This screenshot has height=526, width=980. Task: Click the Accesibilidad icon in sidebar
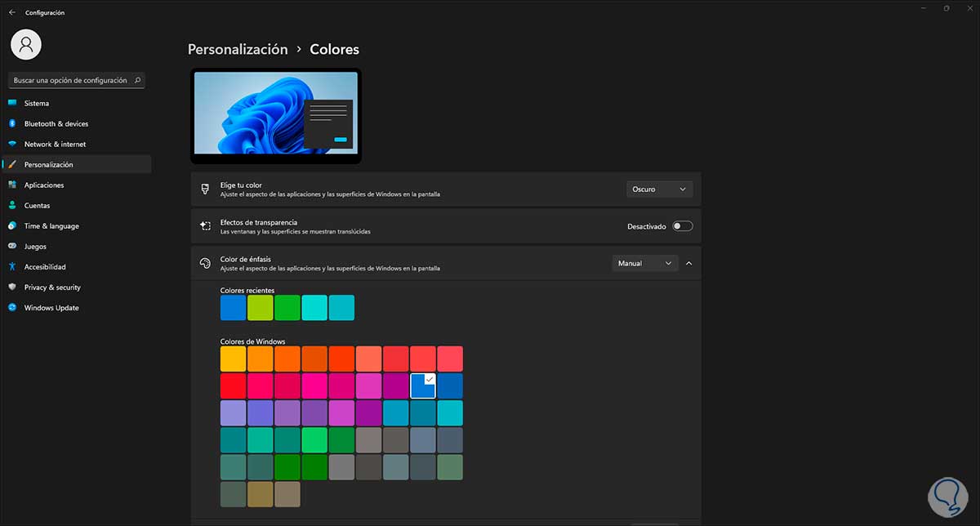click(12, 267)
